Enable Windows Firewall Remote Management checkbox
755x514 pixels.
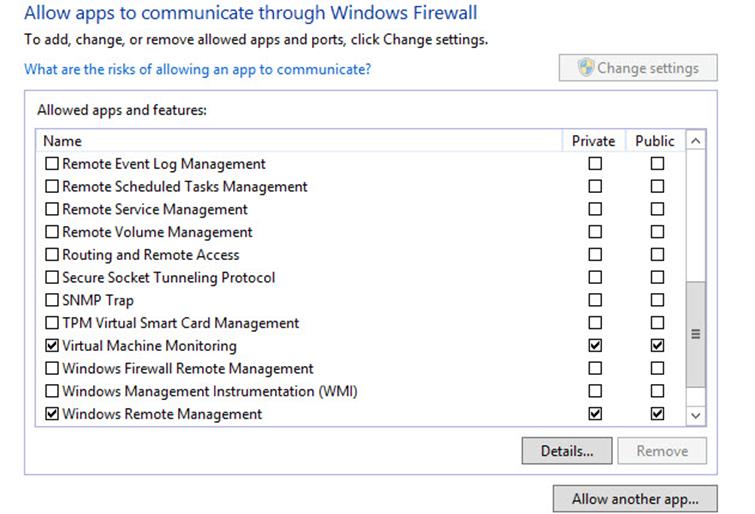point(52,368)
